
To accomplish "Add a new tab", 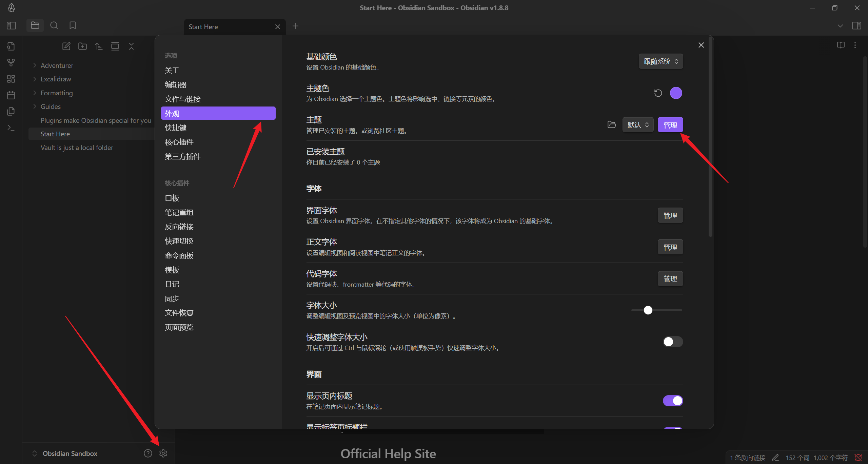I will (295, 26).
